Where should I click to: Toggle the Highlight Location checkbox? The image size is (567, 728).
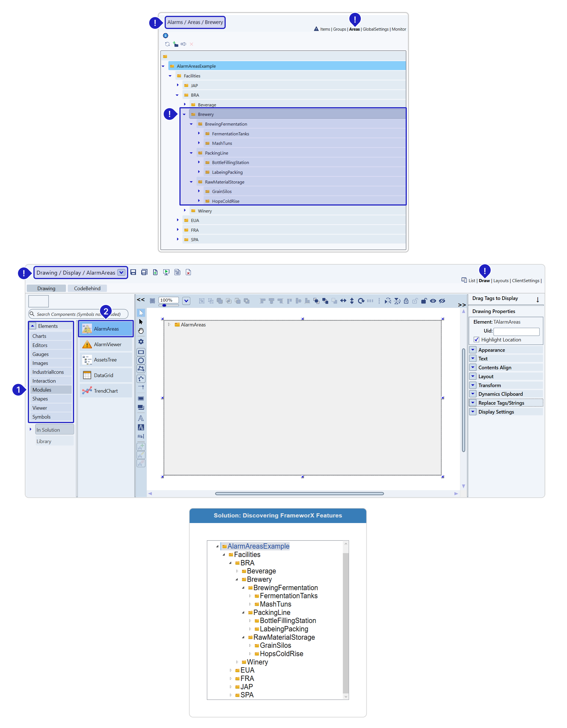pyautogui.click(x=476, y=340)
